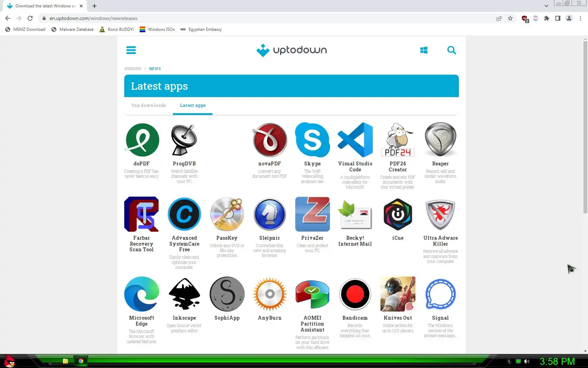Click the Inkscape app icon
The height and width of the screenshot is (368, 588).
click(184, 294)
